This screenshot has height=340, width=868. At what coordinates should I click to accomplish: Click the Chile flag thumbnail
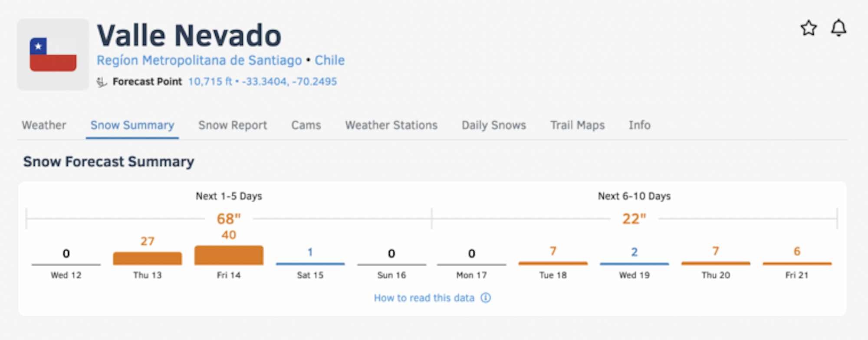pyautogui.click(x=53, y=55)
